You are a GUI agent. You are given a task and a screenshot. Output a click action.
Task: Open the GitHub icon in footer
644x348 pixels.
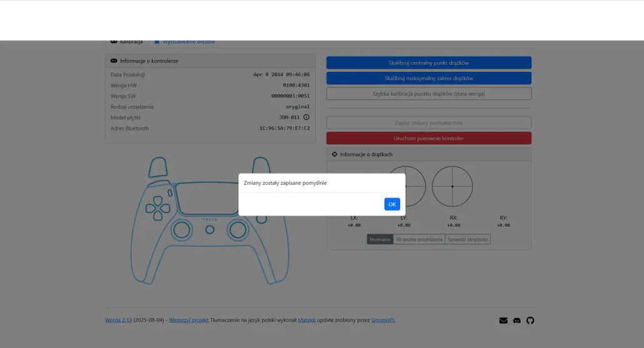tap(530, 321)
